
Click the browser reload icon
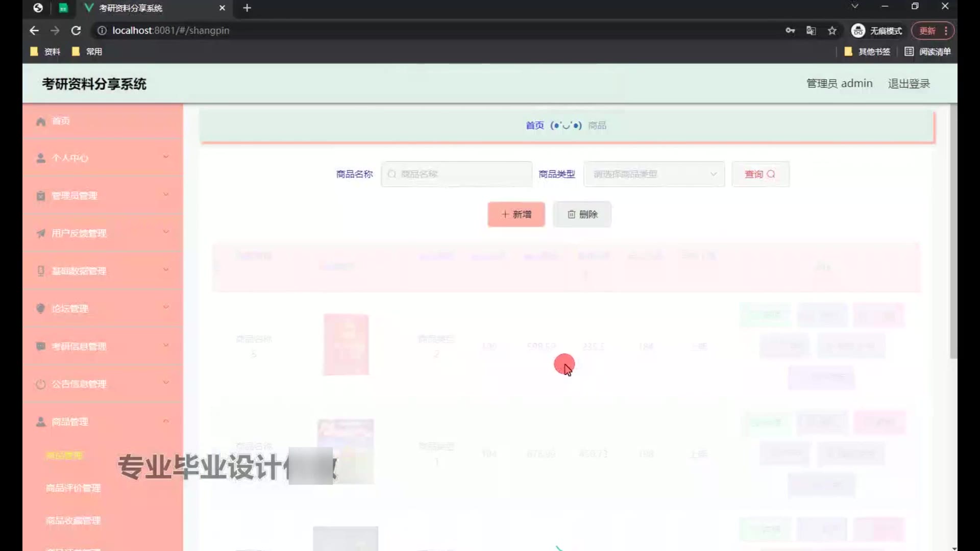[76, 31]
